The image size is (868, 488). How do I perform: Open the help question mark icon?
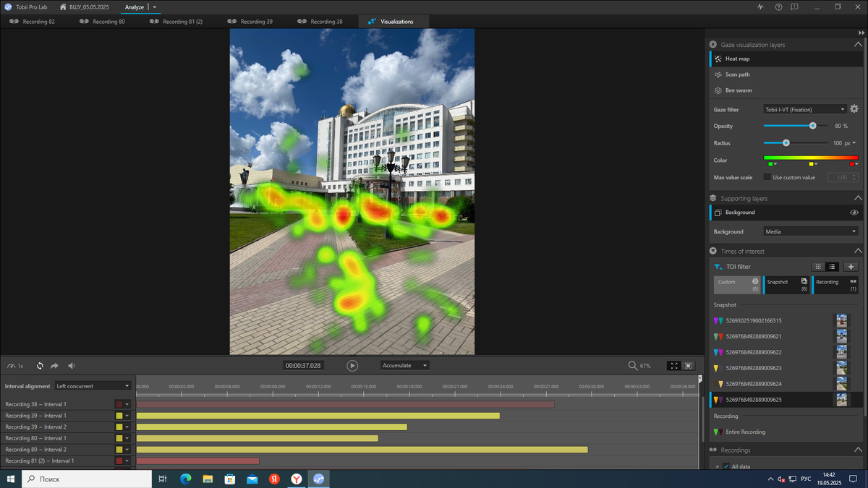[x=778, y=7]
